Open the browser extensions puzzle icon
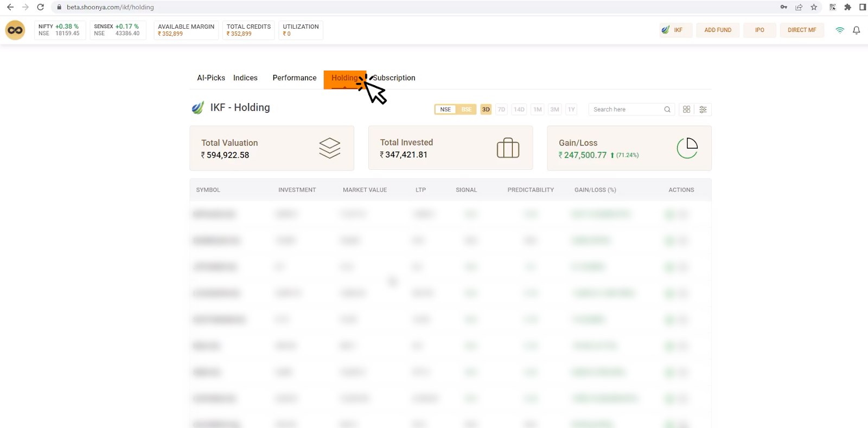The height and width of the screenshot is (428, 868). (x=847, y=7)
